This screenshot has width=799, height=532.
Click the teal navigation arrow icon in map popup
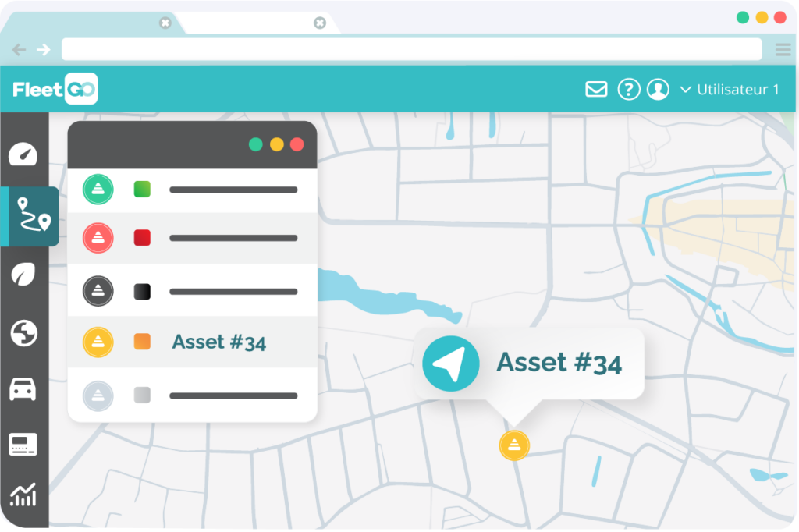(451, 364)
